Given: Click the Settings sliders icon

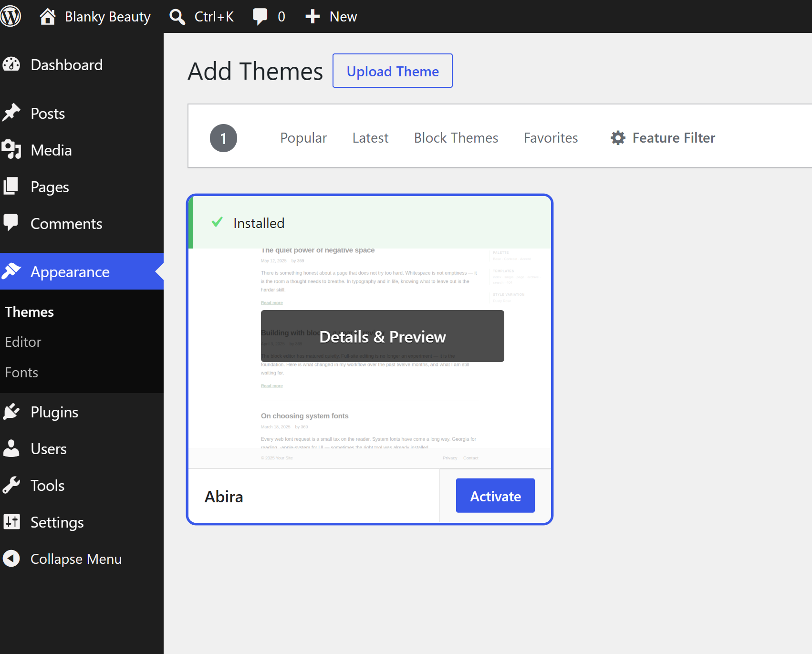Looking at the screenshot, I should tap(11, 522).
